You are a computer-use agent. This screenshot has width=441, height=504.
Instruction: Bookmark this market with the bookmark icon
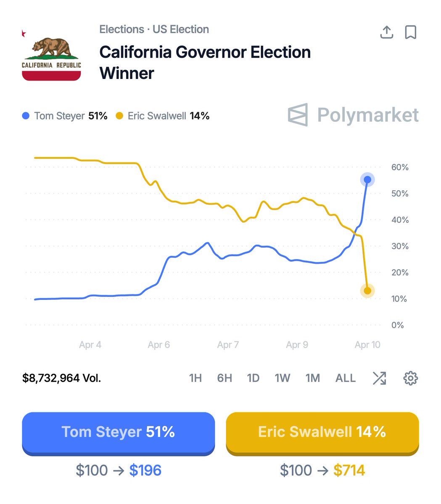point(410,32)
